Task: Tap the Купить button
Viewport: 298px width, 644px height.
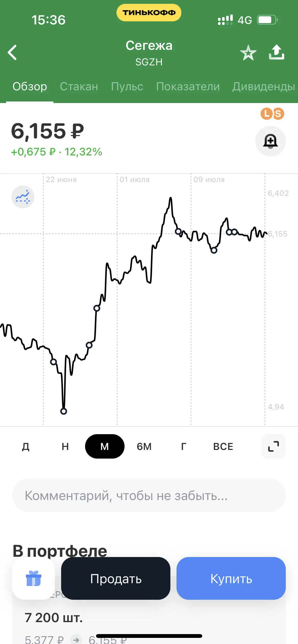Action: coord(231,578)
